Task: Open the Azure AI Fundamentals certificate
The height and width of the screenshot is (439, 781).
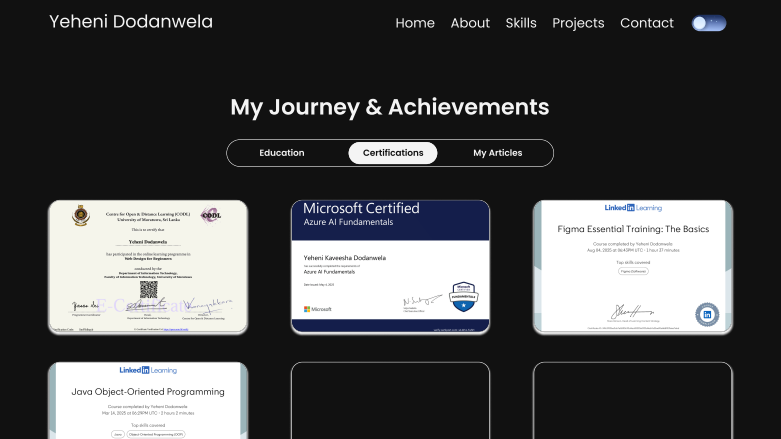Action: 390,267
